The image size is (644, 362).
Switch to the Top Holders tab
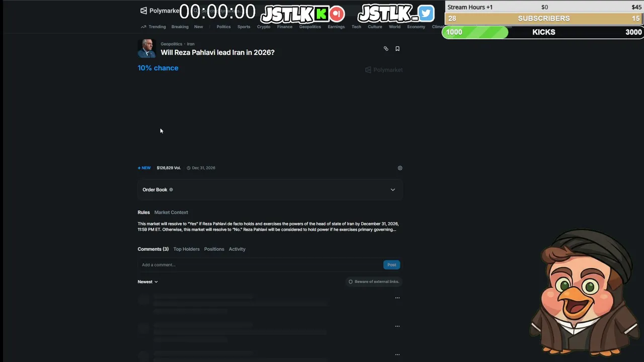tap(187, 249)
